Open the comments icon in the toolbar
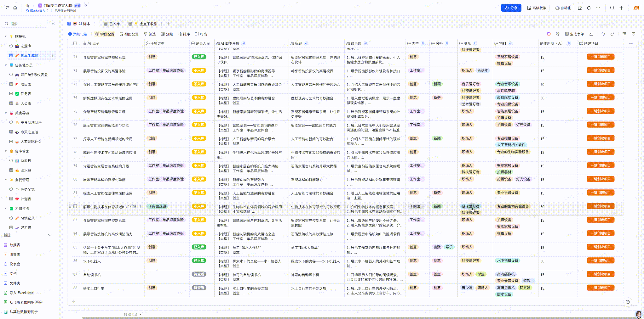 point(634,34)
